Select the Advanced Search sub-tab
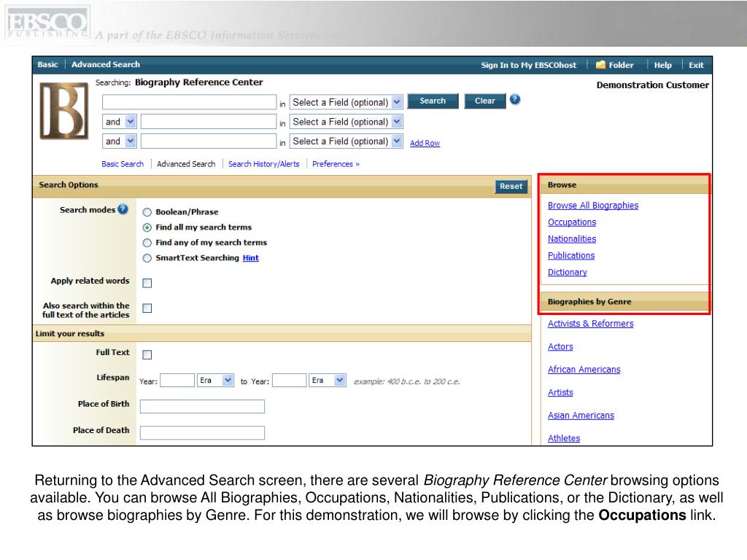The width and height of the screenshot is (747, 560). click(186, 164)
